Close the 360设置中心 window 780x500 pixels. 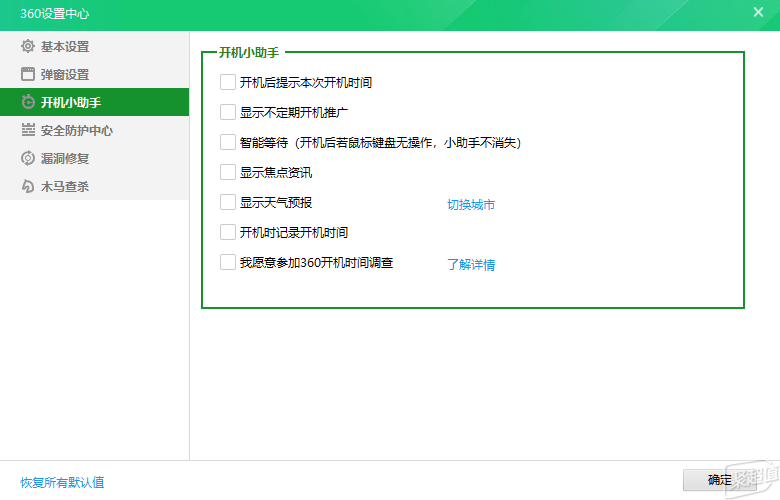(758, 12)
